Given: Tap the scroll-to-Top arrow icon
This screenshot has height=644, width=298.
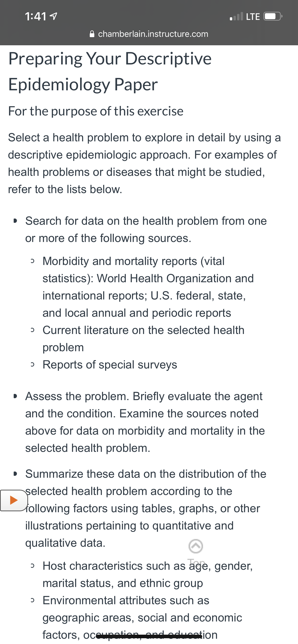Looking at the screenshot, I should click(196, 546).
